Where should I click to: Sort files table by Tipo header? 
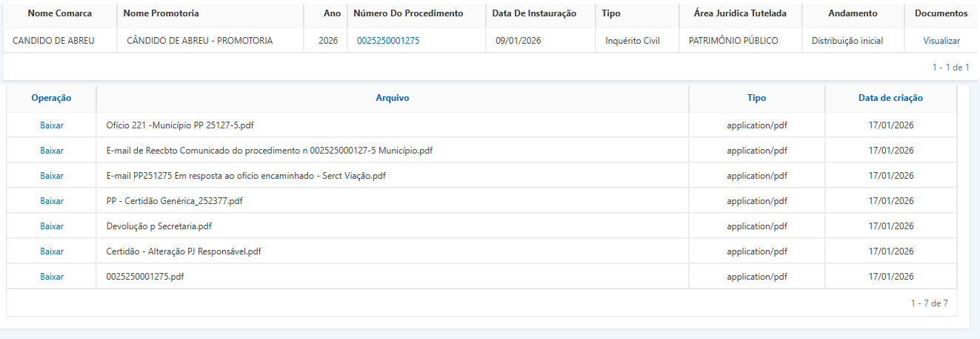[756, 98]
